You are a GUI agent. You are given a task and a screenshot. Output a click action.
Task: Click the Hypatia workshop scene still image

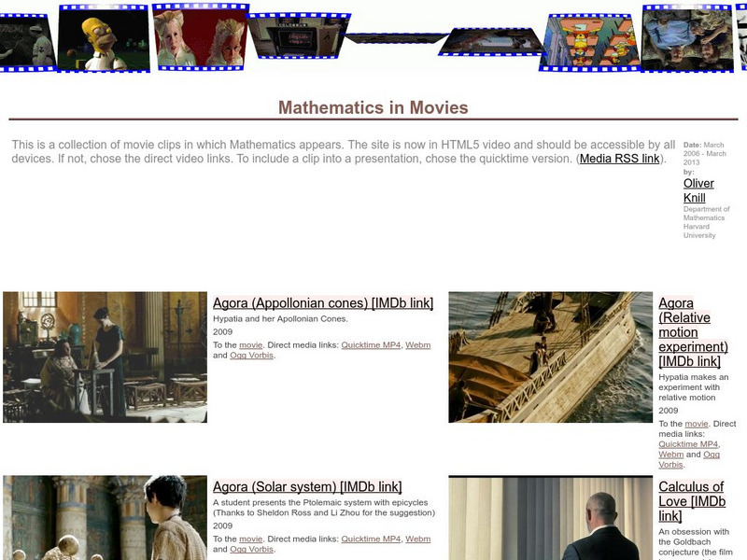tap(103, 355)
